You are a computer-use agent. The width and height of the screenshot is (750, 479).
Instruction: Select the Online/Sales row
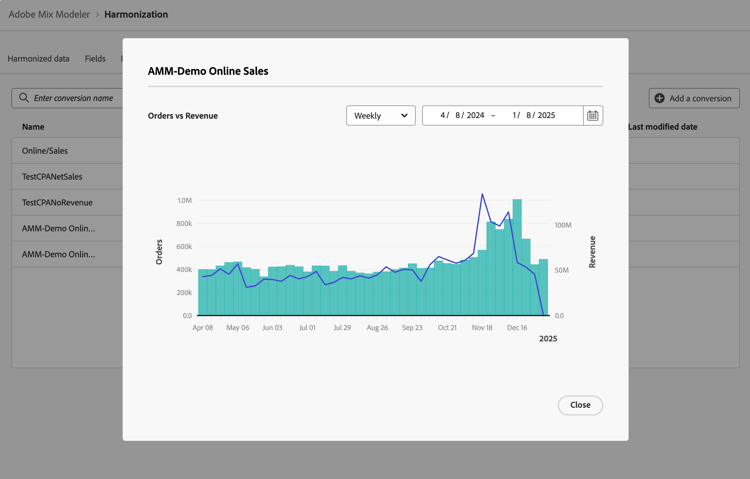pos(67,151)
